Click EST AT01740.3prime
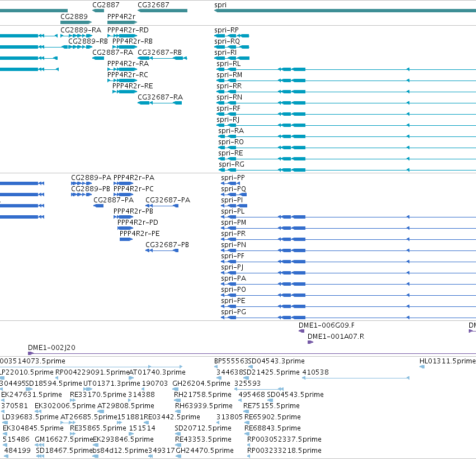Screen dimensions: 476x459 tap(157, 372)
